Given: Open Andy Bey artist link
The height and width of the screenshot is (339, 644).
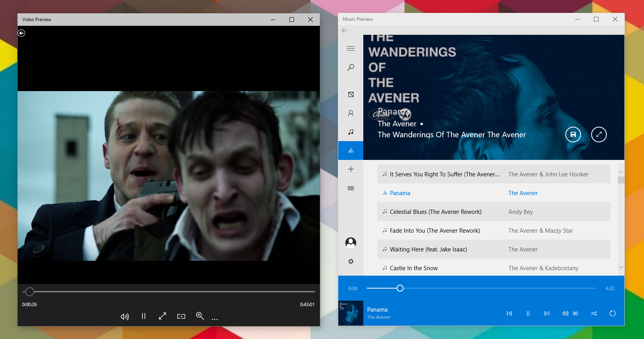Looking at the screenshot, I should [520, 212].
